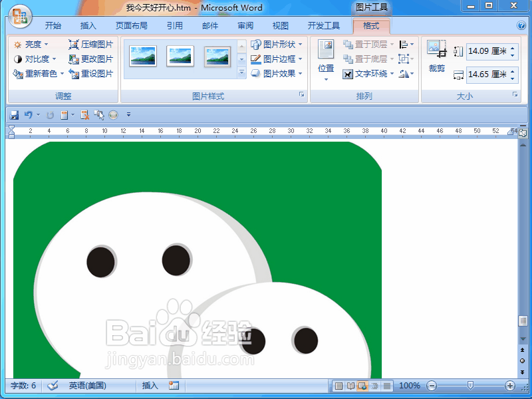Image resolution: width=532 pixels, height=399 pixels.
Task: Switch to the 开发工具 tab
Action: (x=323, y=26)
